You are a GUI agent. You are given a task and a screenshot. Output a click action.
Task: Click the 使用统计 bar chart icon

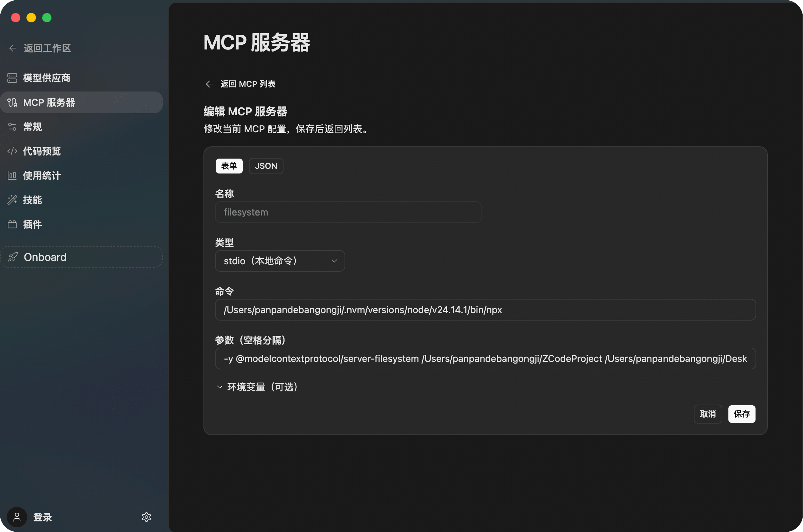point(12,176)
